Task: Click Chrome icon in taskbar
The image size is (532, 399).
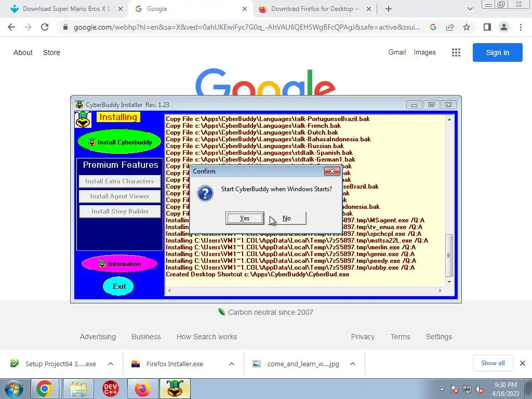Action: click(x=45, y=389)
